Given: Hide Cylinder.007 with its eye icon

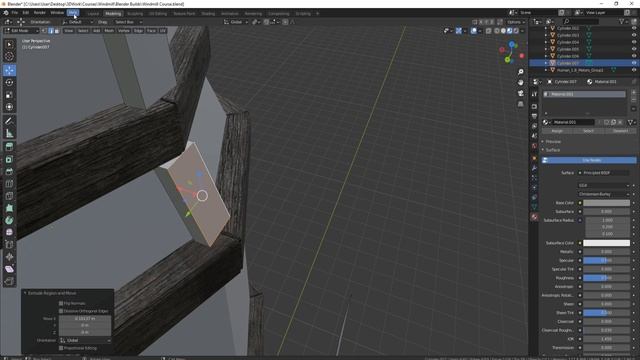Looking at the screenshot, I should pos(634,63).
